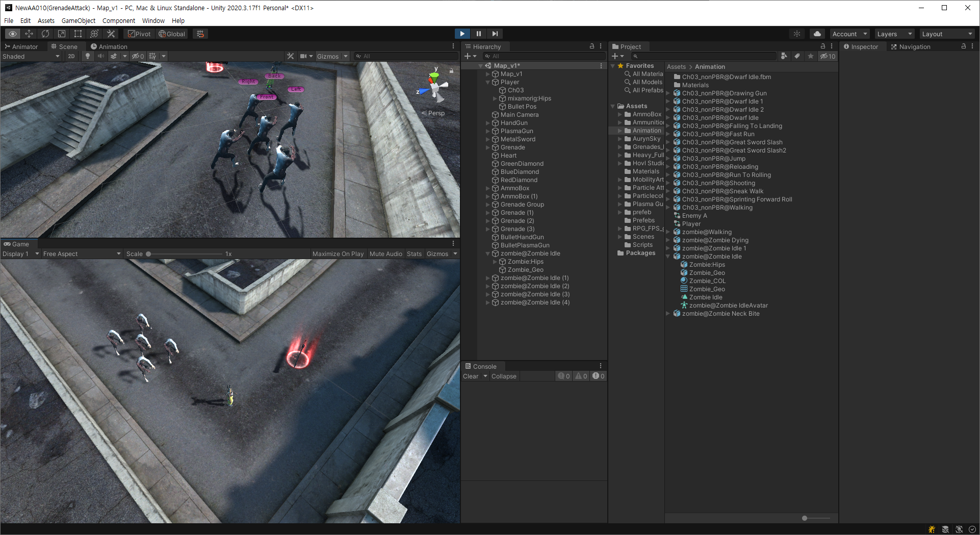Image resolution: width=980 pixels, height=535 pixels.
Task: Open Shaded draw mode dropdown
Action: click(31, 56)
